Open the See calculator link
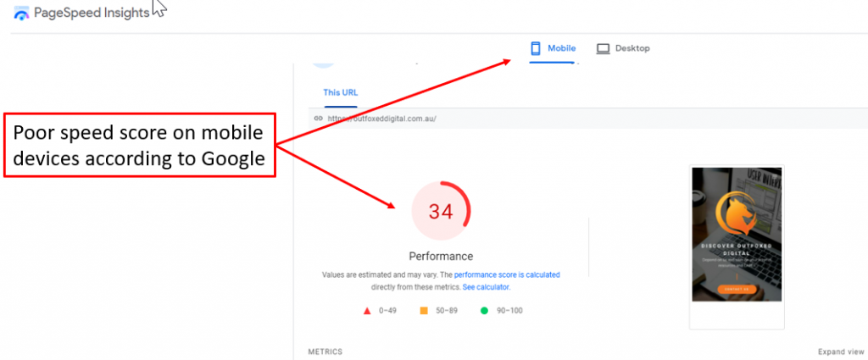Image resolution: width=868 pixels, height=360 pixels. (486, 287)
